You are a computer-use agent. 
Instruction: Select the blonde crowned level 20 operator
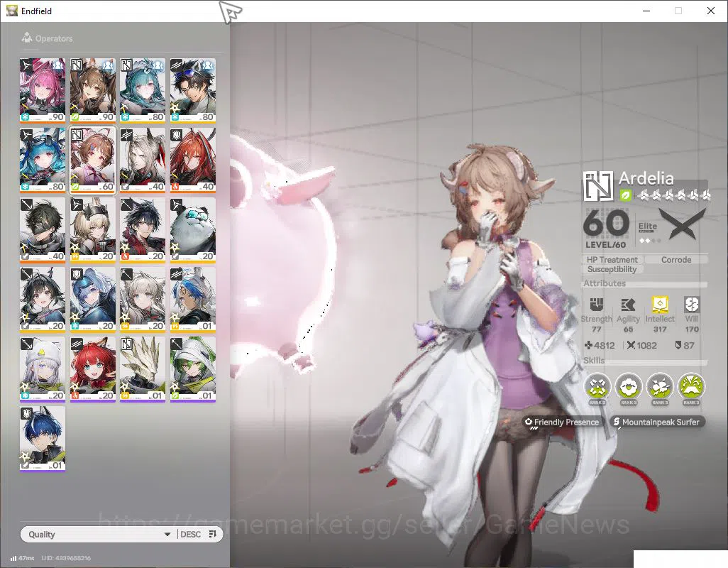click(x=92, y=230)
